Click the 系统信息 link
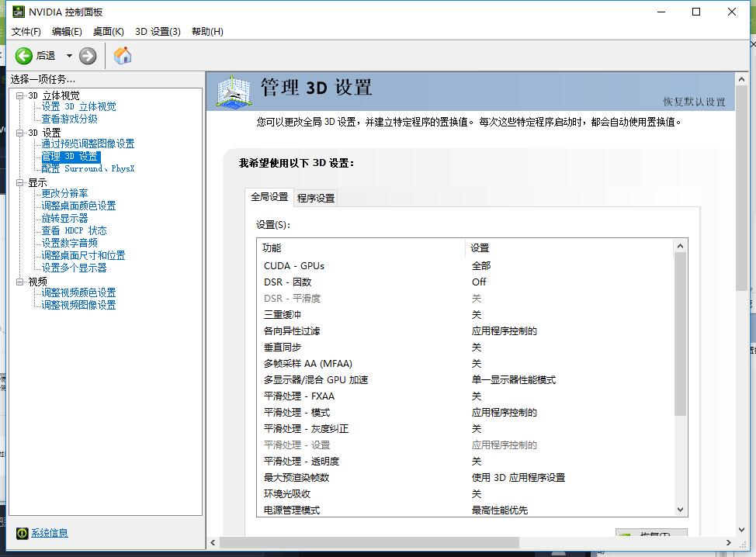This screenshot has height=557, width=756. (50, 533)
